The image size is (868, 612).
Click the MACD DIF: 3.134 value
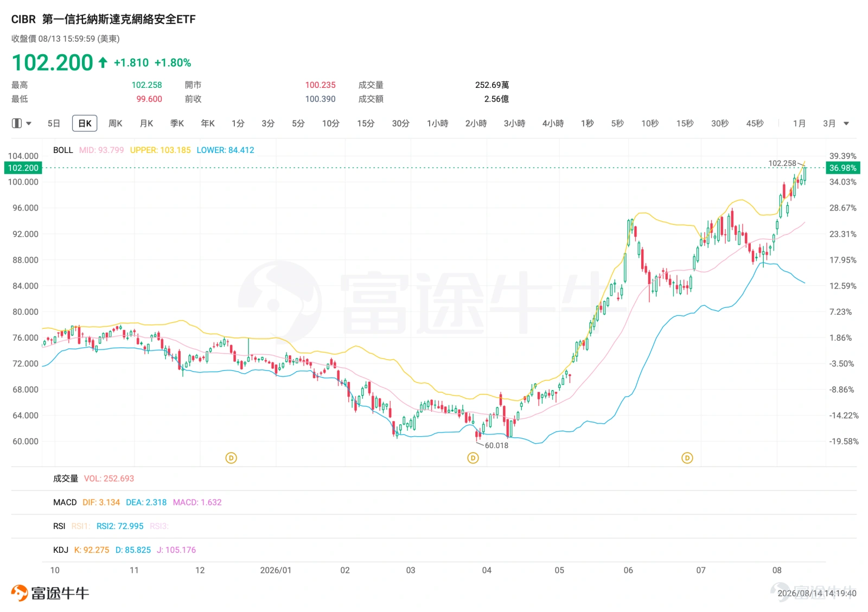click(x=101, y=502)
